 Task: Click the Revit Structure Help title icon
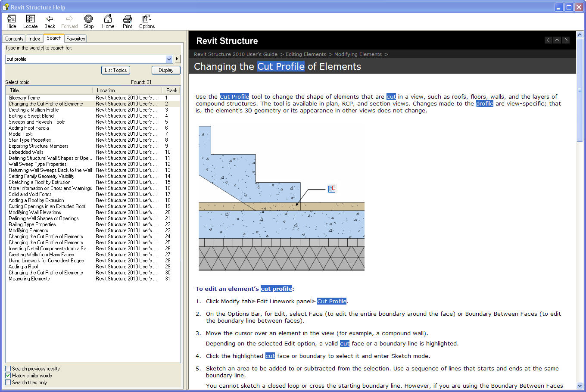pyautogui.click(x=6, y=7)
